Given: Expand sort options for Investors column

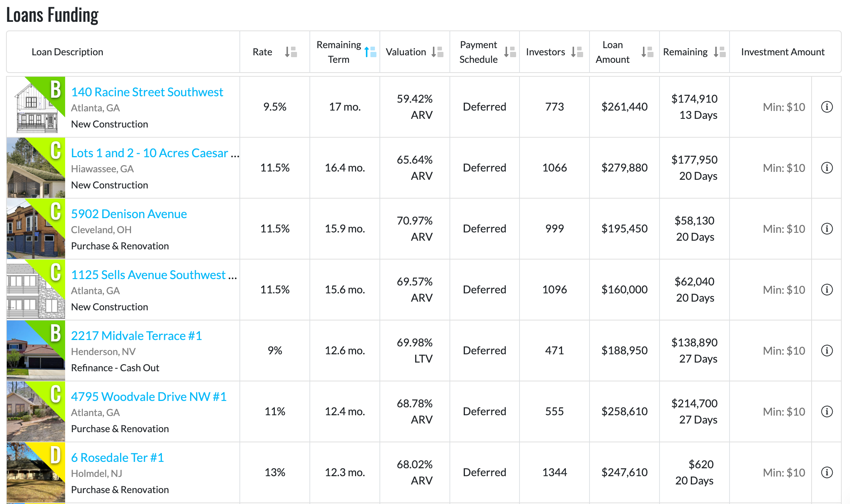Looking at the screenshot, I should tap(579, 52).
